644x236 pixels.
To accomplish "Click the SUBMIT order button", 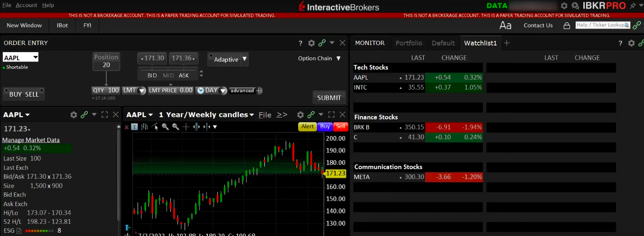I will coord(329,98).
